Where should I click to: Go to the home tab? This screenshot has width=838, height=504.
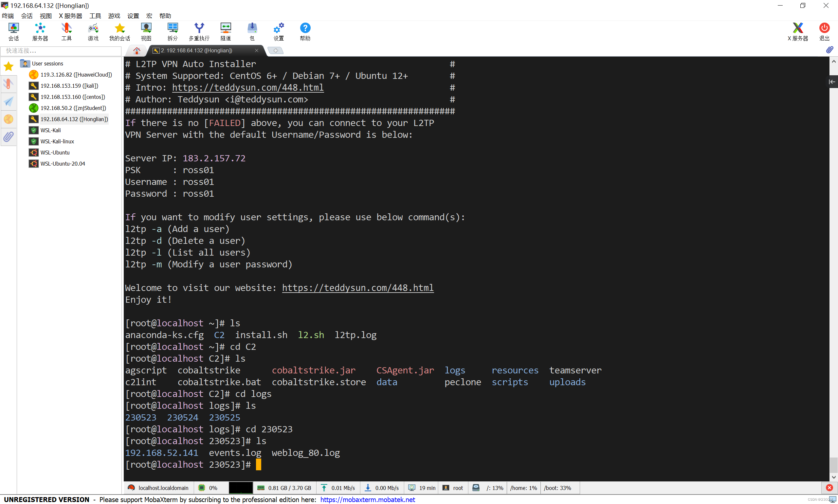(x=137, y=51)
